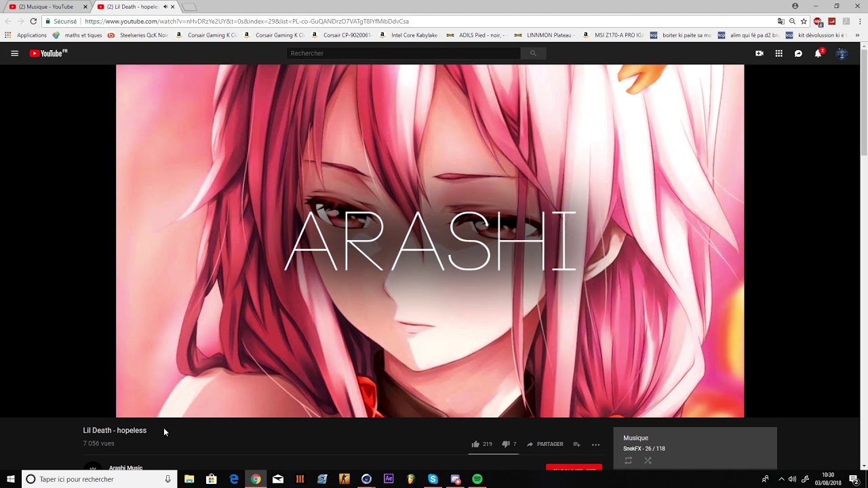
Task: Open After Effects from the taskbar
Action: [389, 479]
